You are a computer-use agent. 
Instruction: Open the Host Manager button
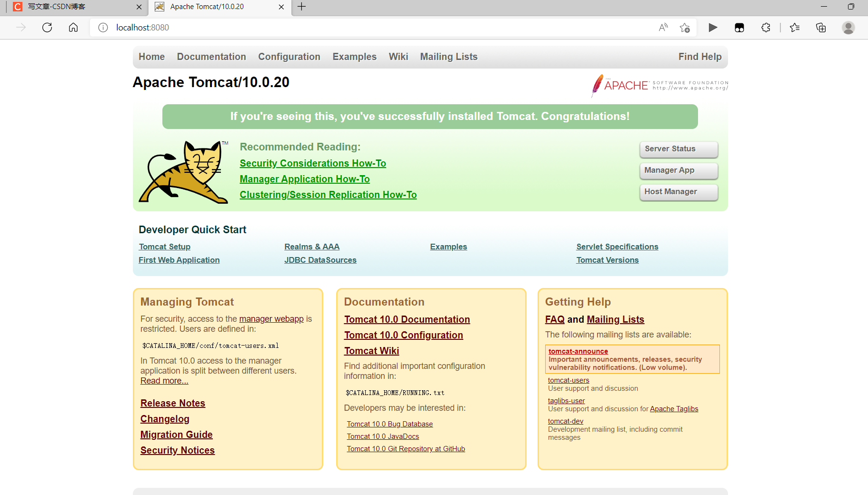pyautogui.click(x=678, y=192)
